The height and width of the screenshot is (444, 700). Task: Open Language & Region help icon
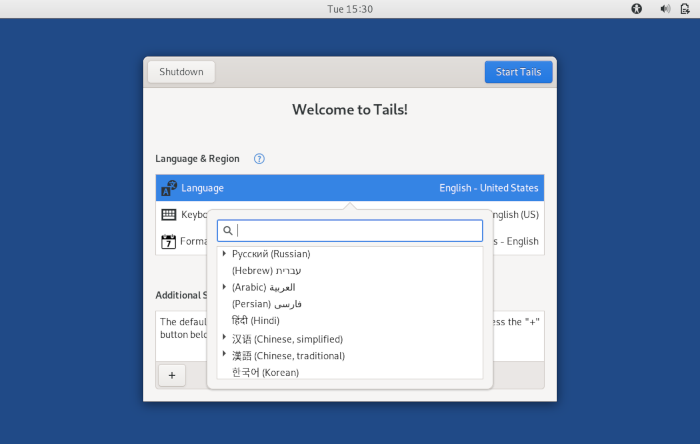point(259,158)
